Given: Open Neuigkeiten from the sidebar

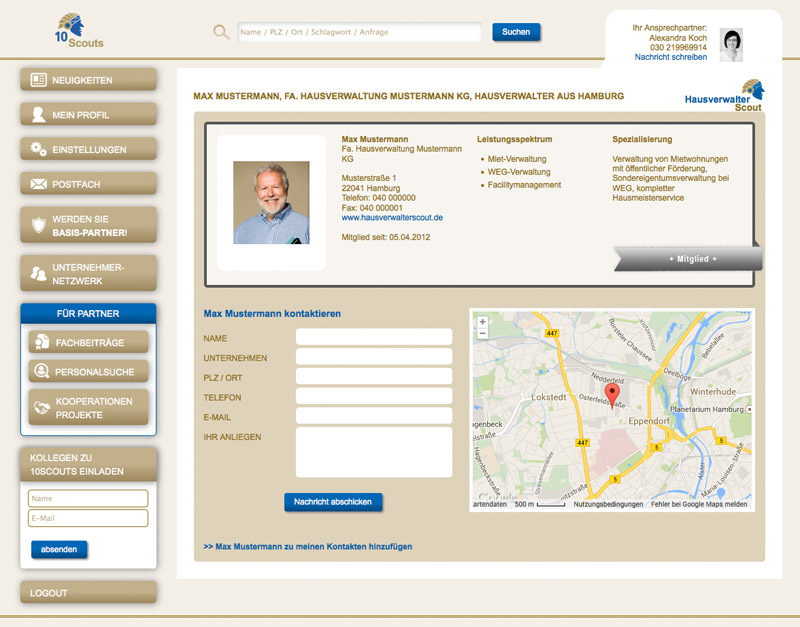Looking at the screenshot, I should point(88,80).
